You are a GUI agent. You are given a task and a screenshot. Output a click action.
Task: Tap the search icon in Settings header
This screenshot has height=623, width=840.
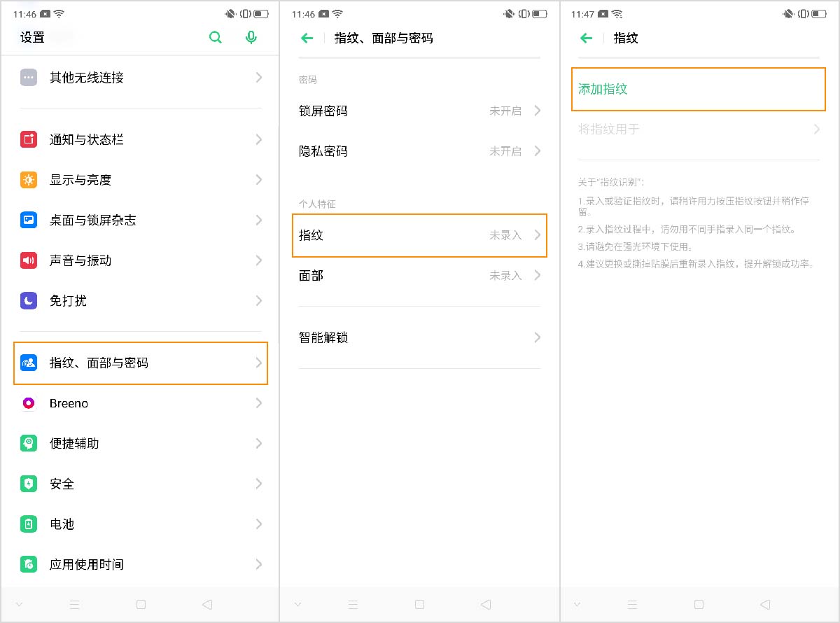pyautogui.click(x=216, y=38)
